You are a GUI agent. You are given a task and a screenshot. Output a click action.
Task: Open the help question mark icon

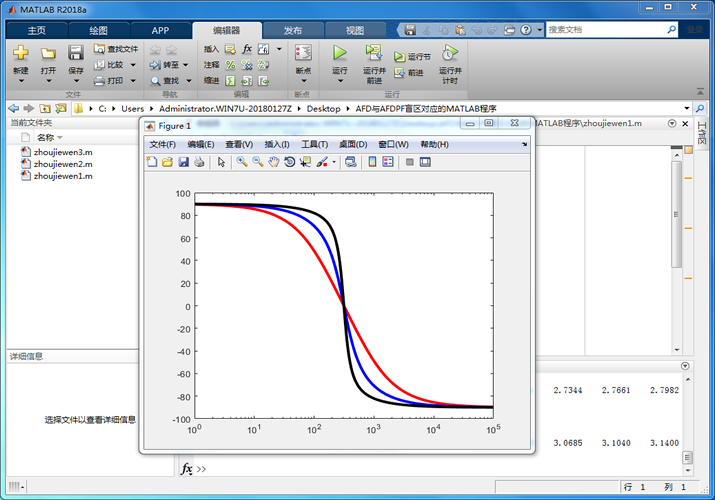click(x=526, y=30)
